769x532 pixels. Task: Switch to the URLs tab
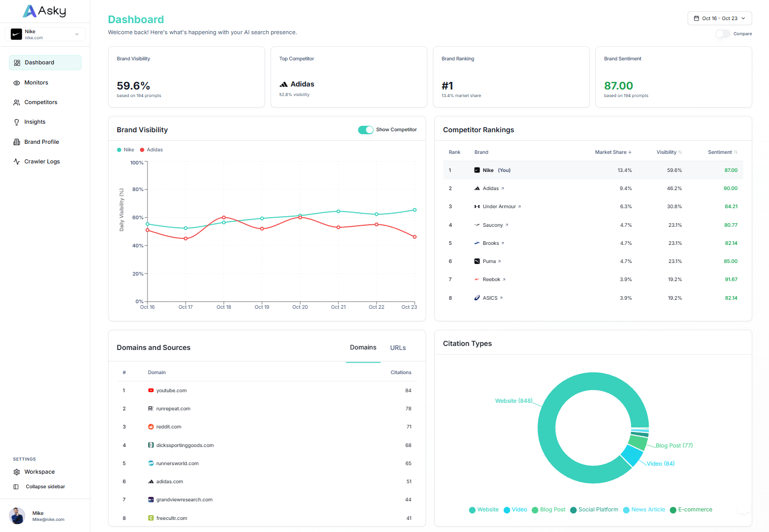tap(398, 347)
